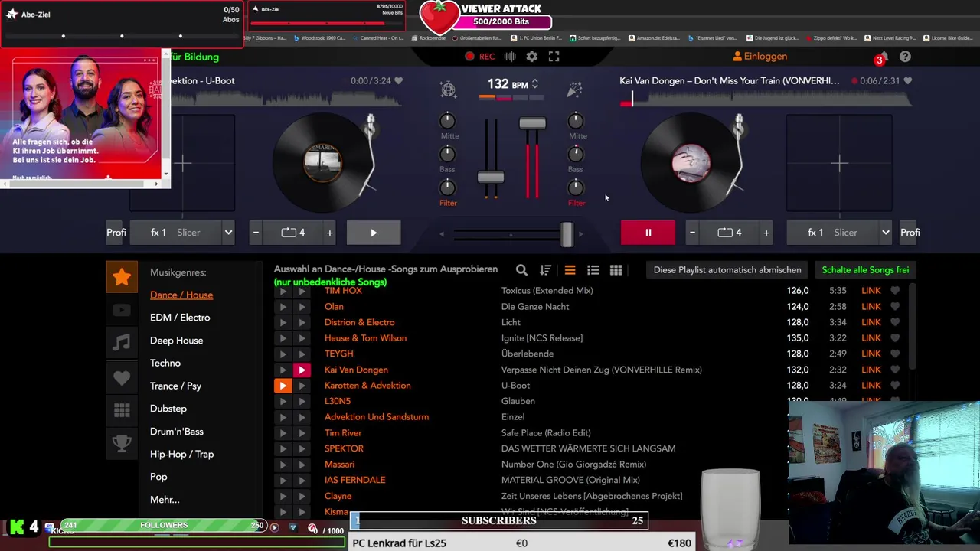Click the right deck waveform progress bar

coord(766,99)
